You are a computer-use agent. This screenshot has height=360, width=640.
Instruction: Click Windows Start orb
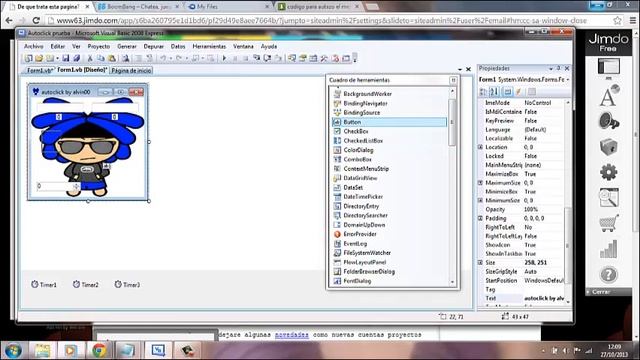(13, 351)
